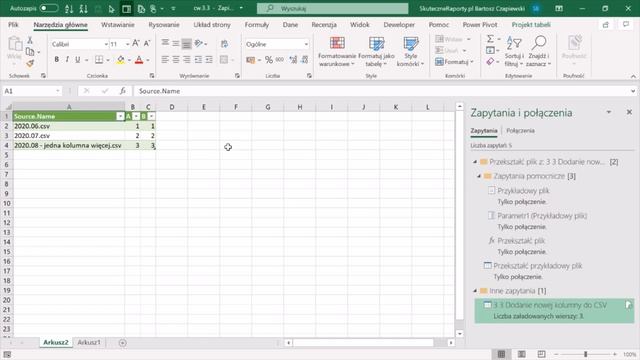Apply underline formatting
Image resolution: width=640 pixels, height=360 pixels.
78,60
